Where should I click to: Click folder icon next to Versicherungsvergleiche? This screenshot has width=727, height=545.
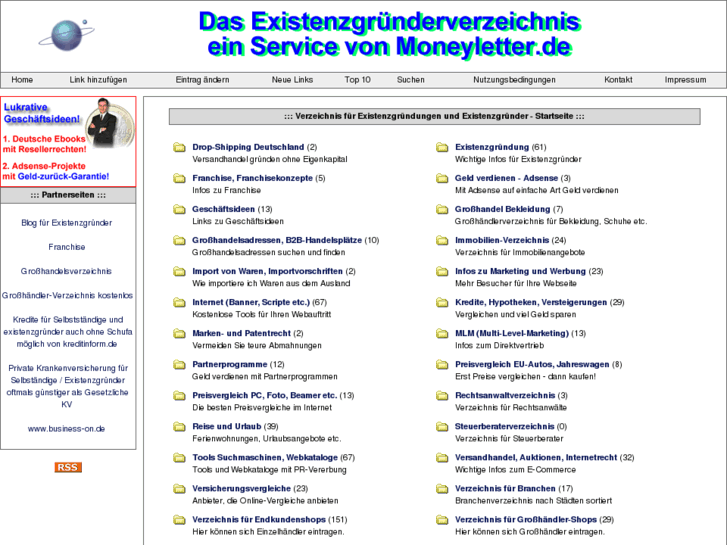point(179,489)
